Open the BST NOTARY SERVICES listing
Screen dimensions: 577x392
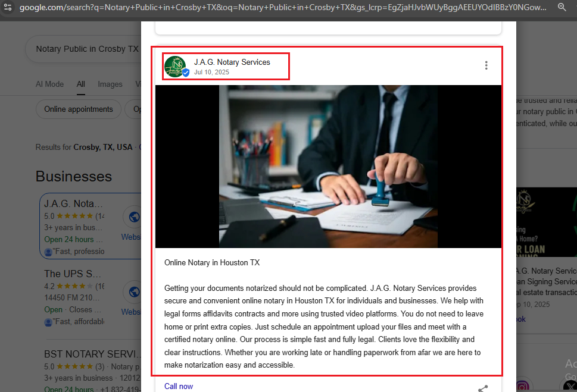point(92,354)
